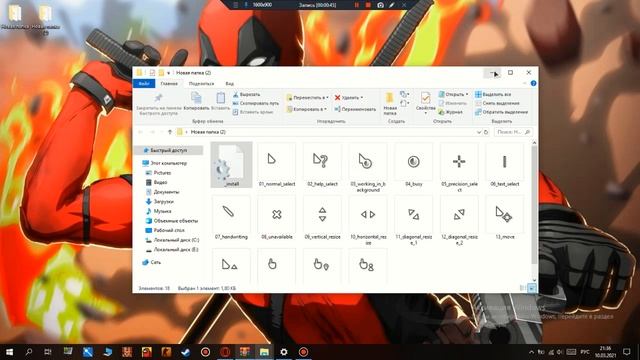Open the Windows Start menu

click(x=9, y=352)
